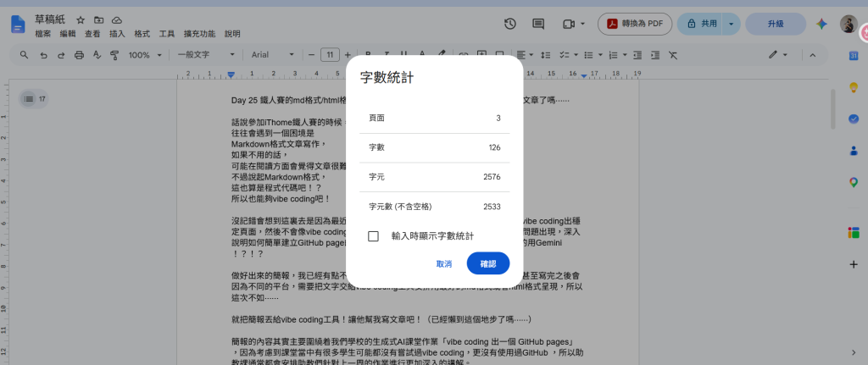Screen dimensions: 868x365
Task: Open the 擴充功能 menu
Action: pos(199,34)
